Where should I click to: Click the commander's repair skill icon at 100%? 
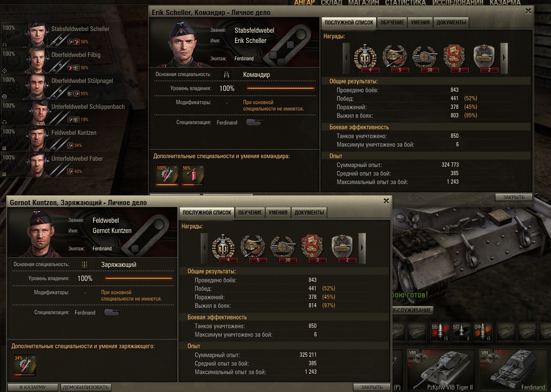(167, 175)
